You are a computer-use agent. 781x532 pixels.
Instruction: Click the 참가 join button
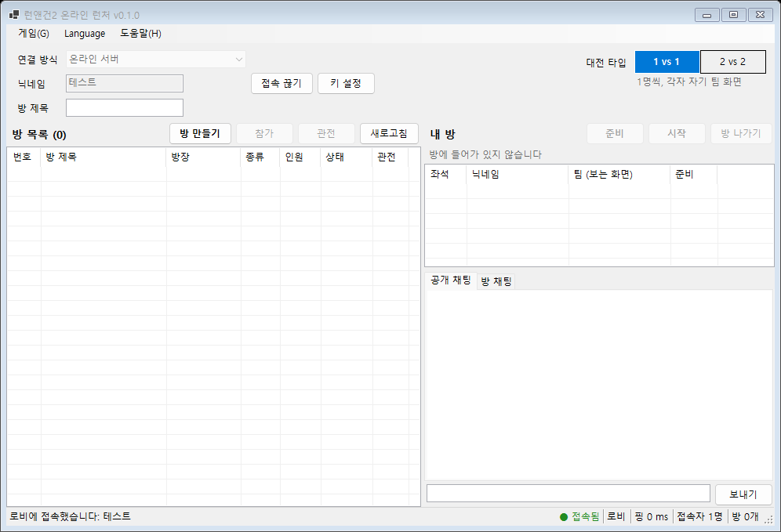point(264,133)
